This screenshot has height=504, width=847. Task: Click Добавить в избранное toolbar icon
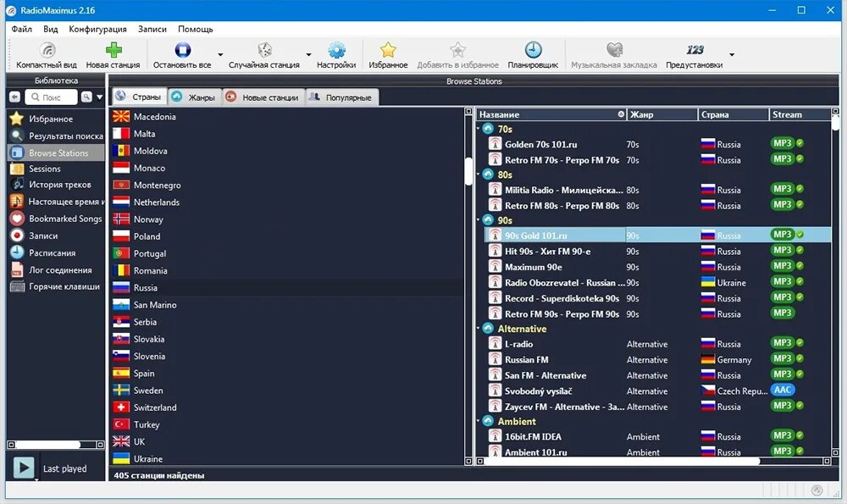[457, 56]
